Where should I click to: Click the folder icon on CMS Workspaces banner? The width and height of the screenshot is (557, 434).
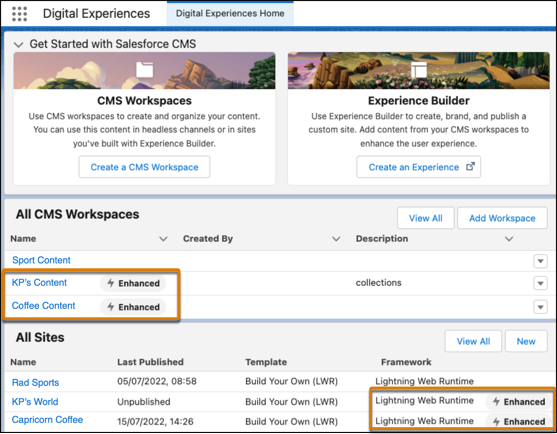pos(145,69)
